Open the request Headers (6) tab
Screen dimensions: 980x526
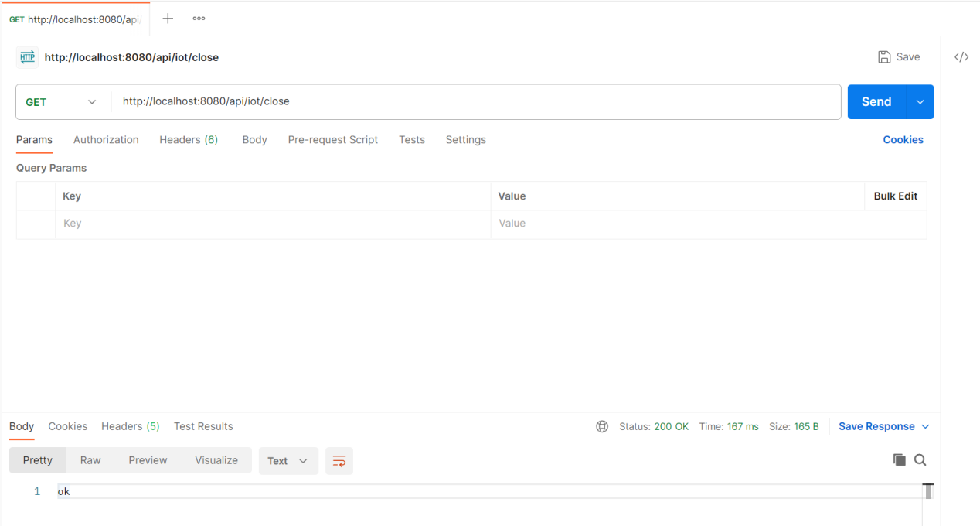tap(189, 140)
